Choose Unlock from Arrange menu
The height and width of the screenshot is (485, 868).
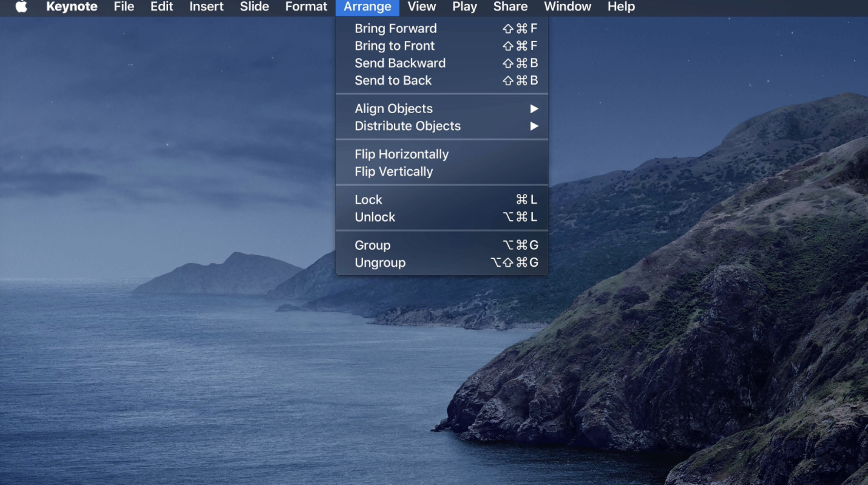(x=375, y=217)
